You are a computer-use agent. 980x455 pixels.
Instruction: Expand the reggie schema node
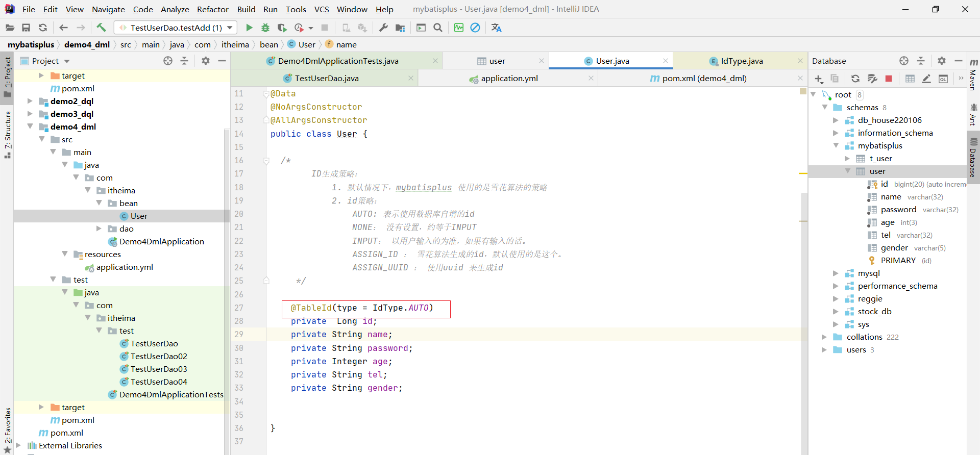pos(836,299)
